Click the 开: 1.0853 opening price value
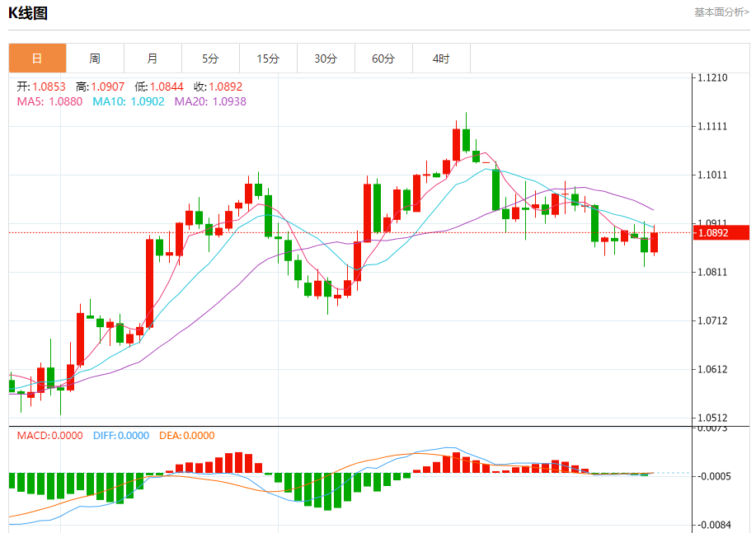This screenshot has width=756, height=533. 40,86
